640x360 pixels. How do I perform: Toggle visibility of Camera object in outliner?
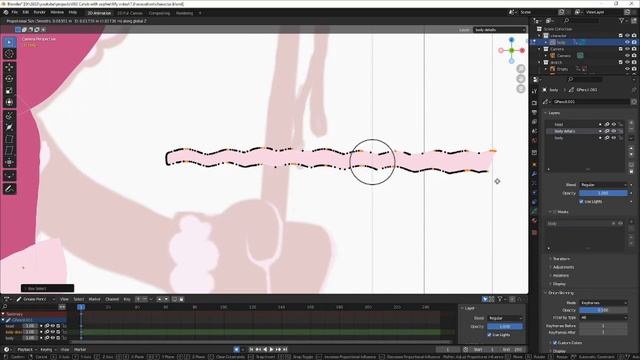coord(627,56)
